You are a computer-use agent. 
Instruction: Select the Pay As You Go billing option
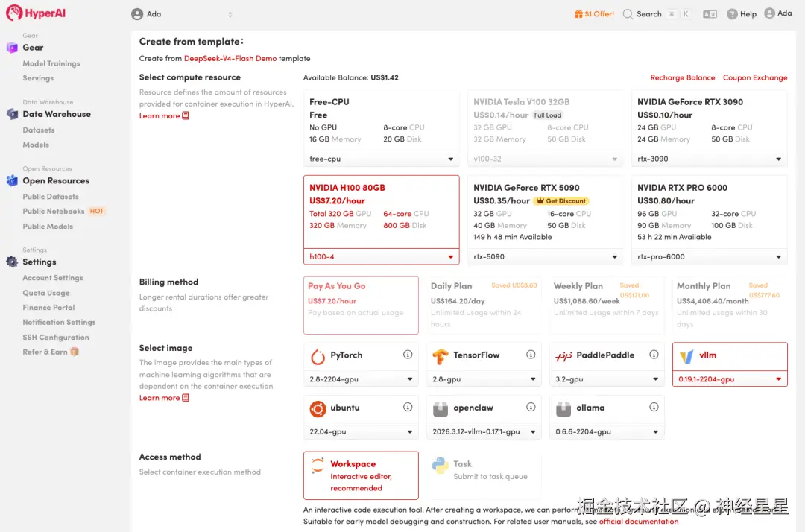coord(361,305)
